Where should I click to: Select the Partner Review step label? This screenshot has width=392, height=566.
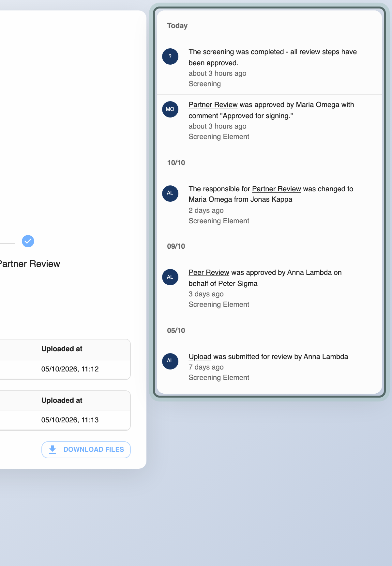pos(29,264)
